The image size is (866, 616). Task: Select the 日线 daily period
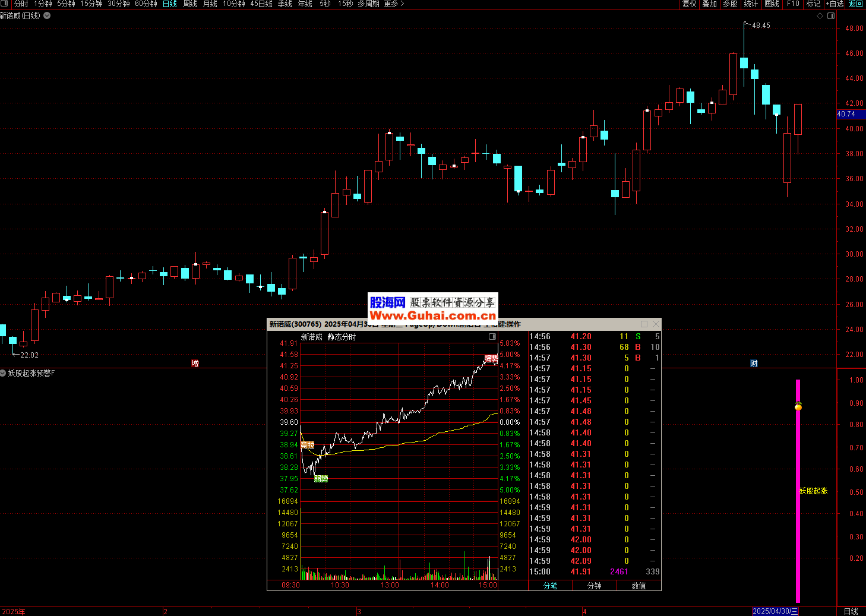170,4
